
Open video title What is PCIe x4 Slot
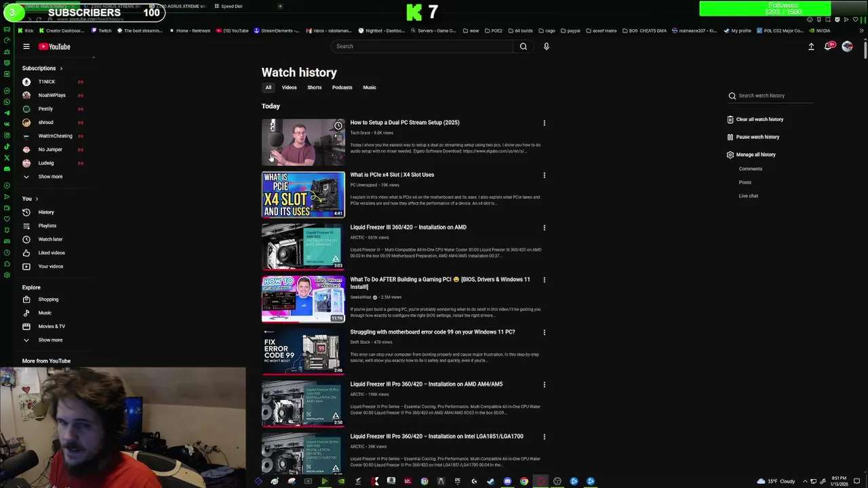(x=392, y=175)
